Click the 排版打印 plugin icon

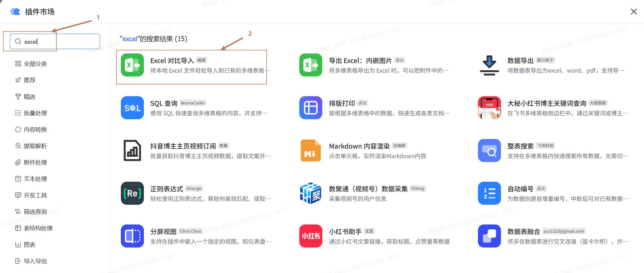point(310,108)
